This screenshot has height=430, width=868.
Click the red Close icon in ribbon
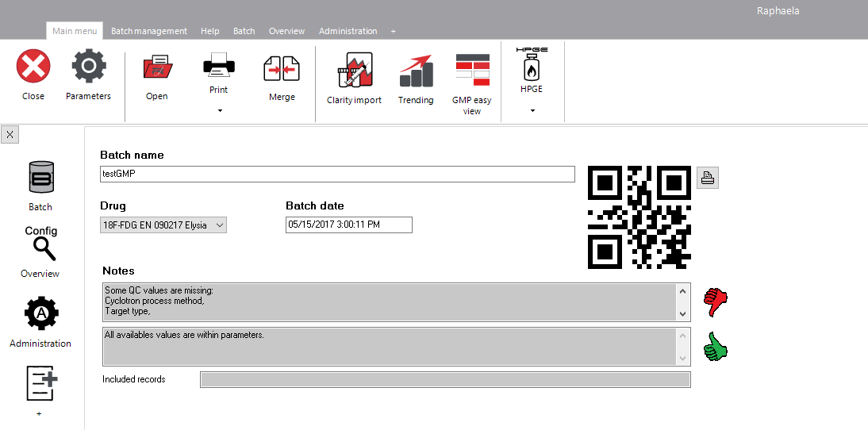click(x=33, y=67)
